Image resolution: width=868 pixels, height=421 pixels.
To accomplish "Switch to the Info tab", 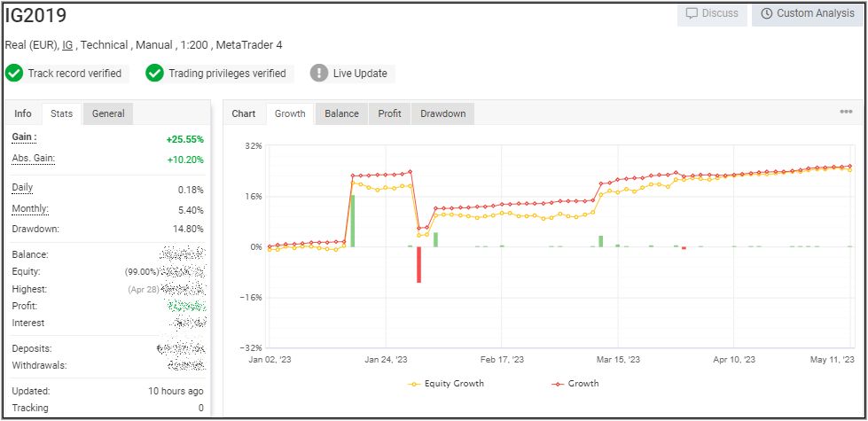I will click(x=23, y=113).
